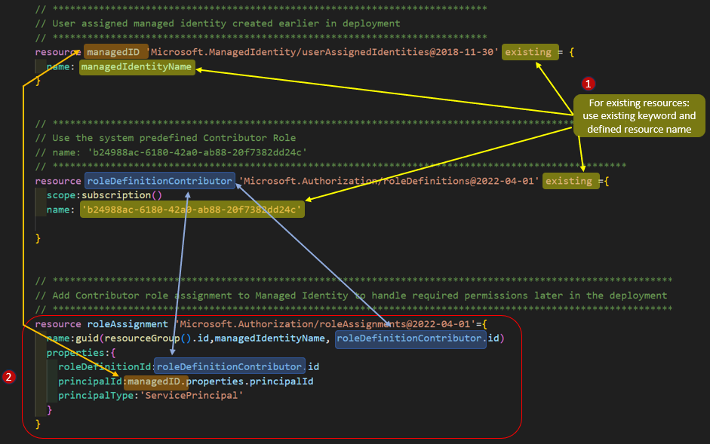Click roleDefinitionContributor after roleDefinitionId property

[228, 367]
